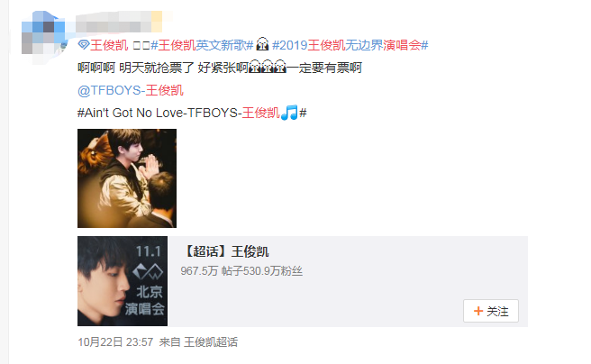Visit the @TFBOYS-王俊凯 mention
591x364 pixels.
[x=131, y=90]
